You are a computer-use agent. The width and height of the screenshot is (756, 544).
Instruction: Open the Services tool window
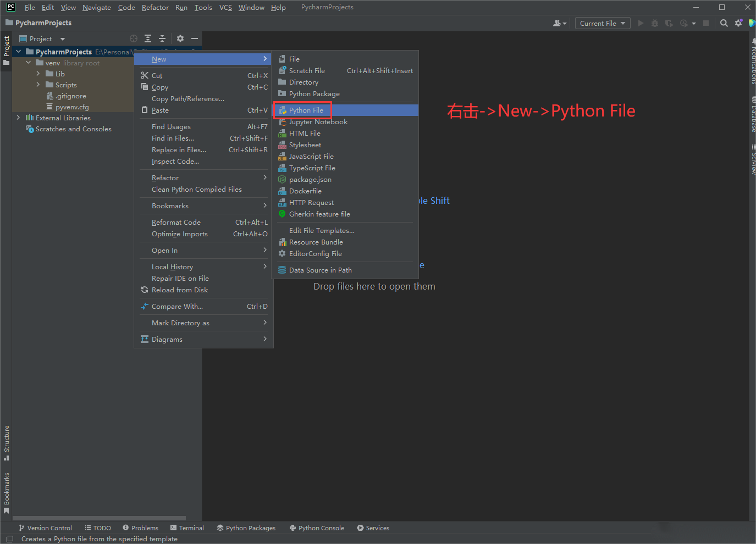[373, 528]
